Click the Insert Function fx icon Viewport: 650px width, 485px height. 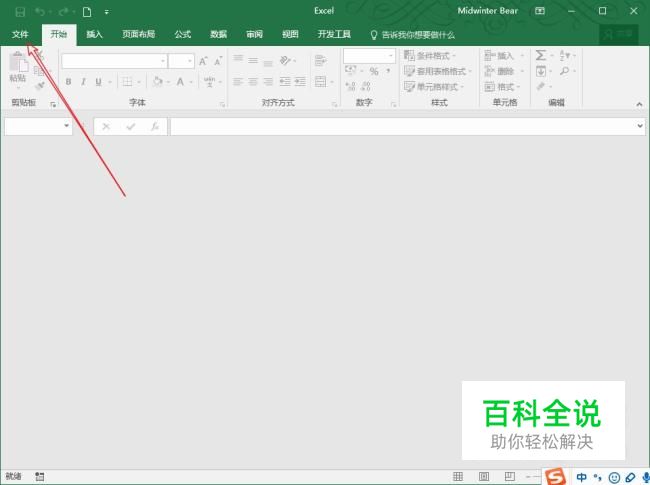coord(155,126)
